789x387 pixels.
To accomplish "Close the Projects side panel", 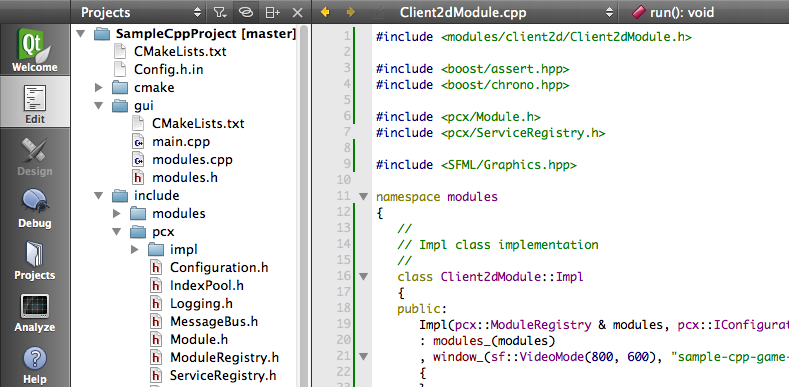I will pos(298,13).
